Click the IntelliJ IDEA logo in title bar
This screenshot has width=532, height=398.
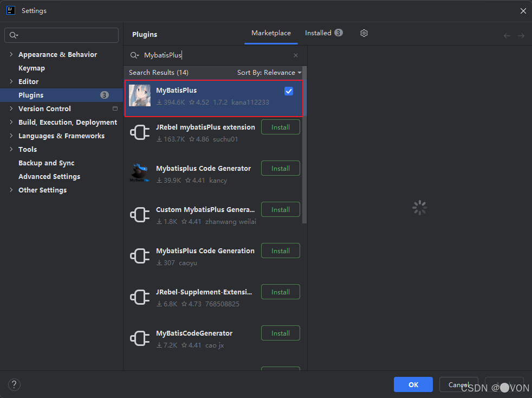click(x=11, y=10)
